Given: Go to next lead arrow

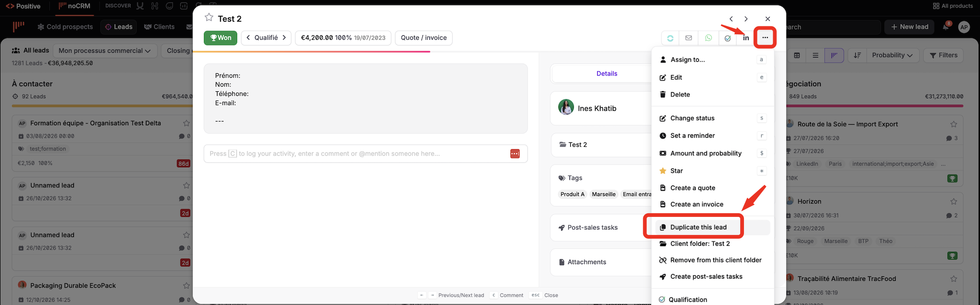Looking at the screenshot, I should tap(746, 19).
